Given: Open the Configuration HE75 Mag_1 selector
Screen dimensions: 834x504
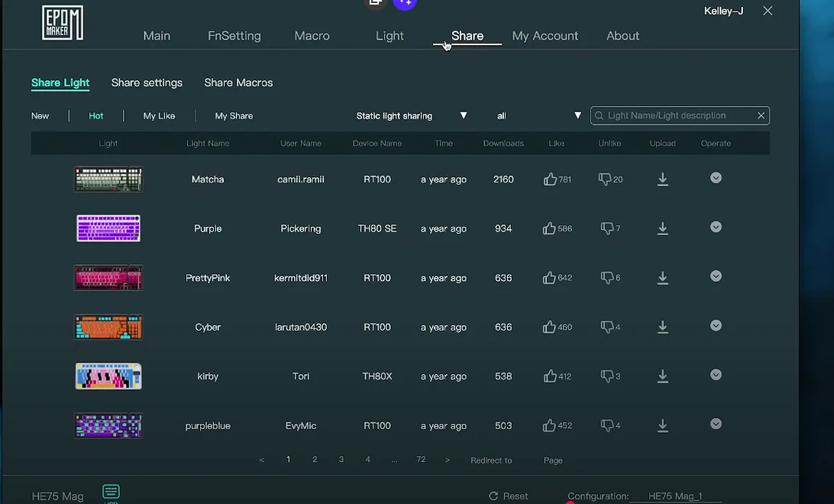Looking at the screenshot, I should pos(674,496).
